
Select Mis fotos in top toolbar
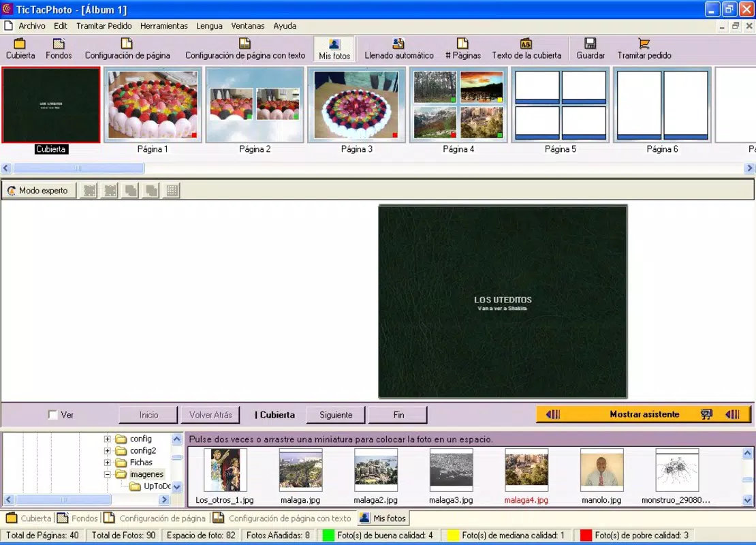tap(334, 49)
